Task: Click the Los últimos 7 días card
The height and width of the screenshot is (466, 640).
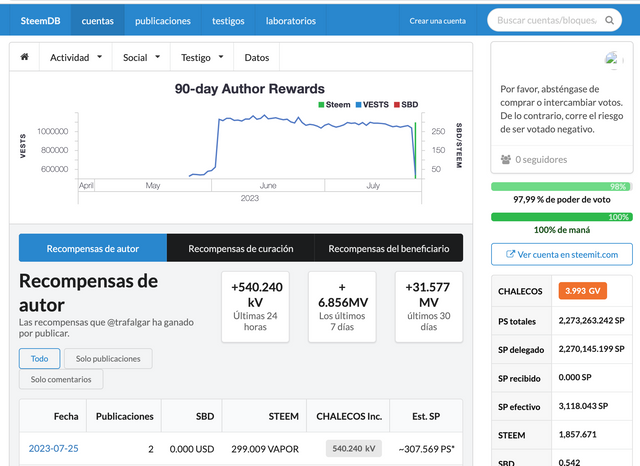Action: click(x=342, y=307)
